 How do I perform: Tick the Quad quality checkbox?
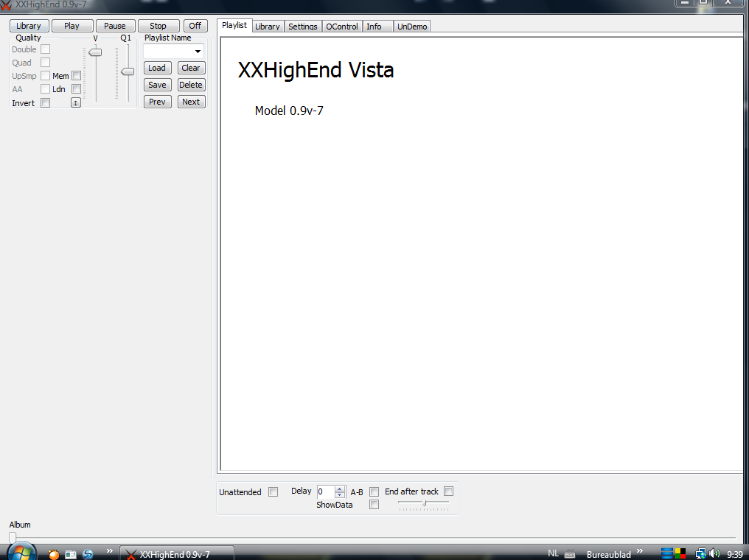coord(46,63)
